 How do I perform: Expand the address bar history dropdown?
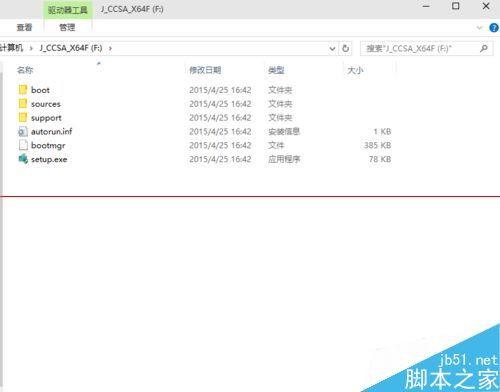[332, 49]
